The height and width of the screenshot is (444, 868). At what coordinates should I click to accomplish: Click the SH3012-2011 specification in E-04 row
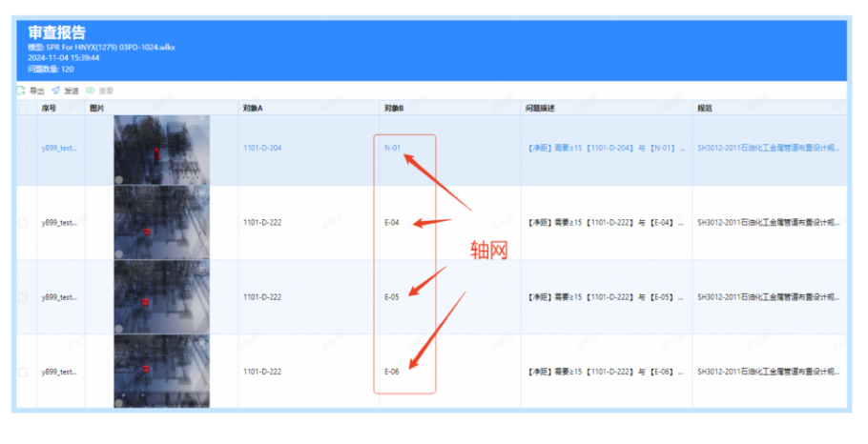coord(769,223)
